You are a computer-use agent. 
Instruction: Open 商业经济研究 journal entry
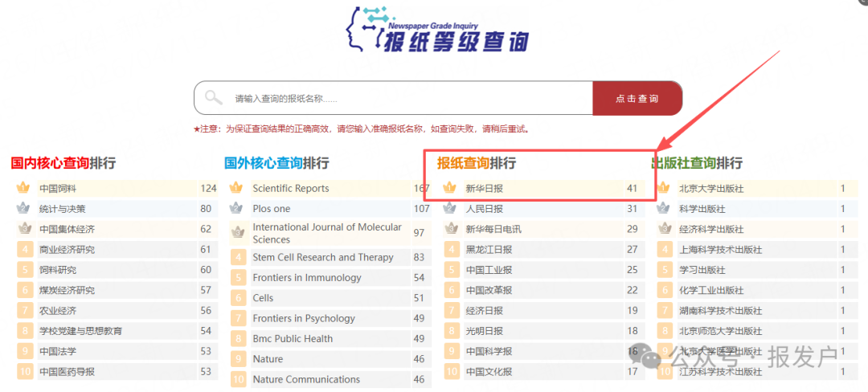click(x=67, y=249)
